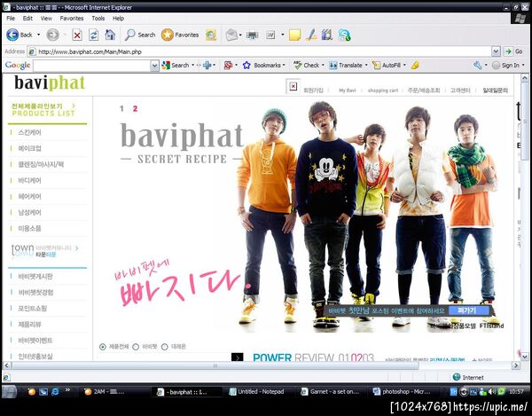The height and width of the screenshot is (416, 532).
Task: Select the 바비펫 radio button
Action: (x=136, y=347)
